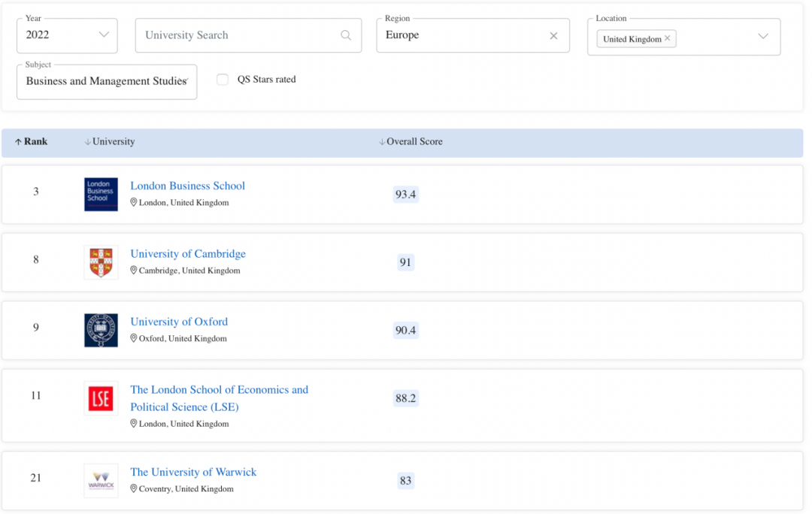The width and height of the screenshot is (812, 514).
Task: Click the Coventry, United Kingdom location text
Action: click(x=186, y=488)
